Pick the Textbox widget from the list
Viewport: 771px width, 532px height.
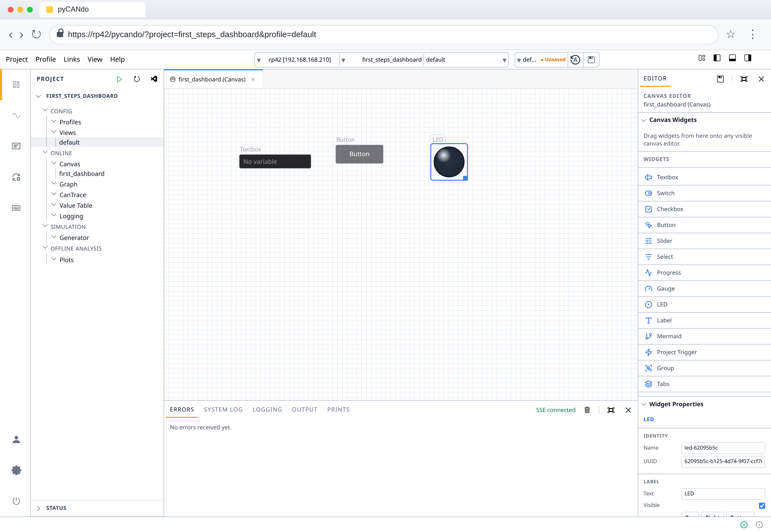click(705, 177)
